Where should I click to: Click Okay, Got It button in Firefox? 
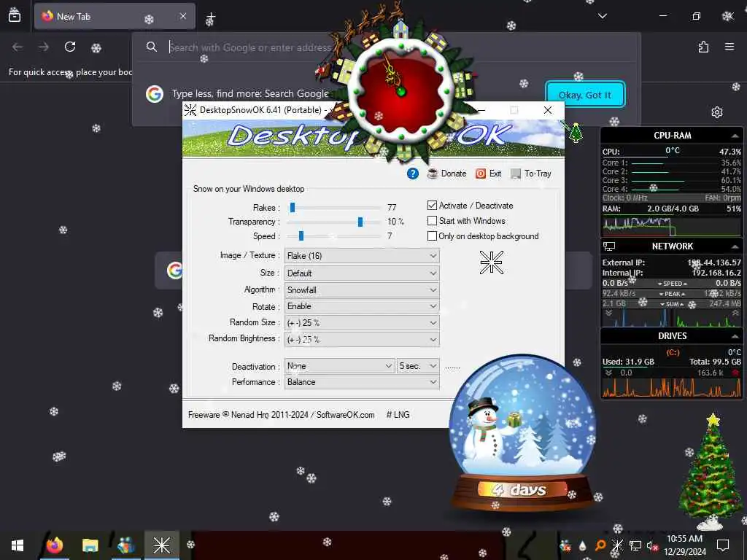click(585, 95)
